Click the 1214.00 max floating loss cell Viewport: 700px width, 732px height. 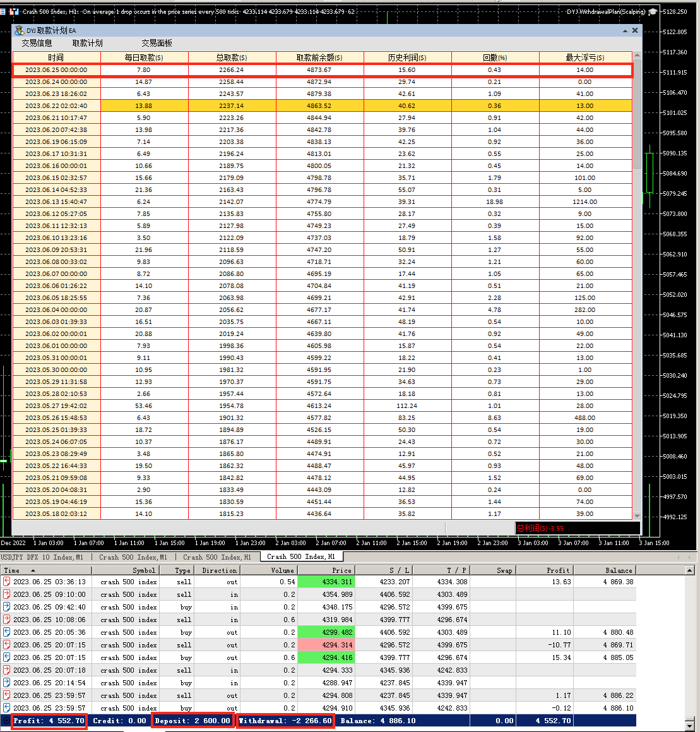coord(585,201)
